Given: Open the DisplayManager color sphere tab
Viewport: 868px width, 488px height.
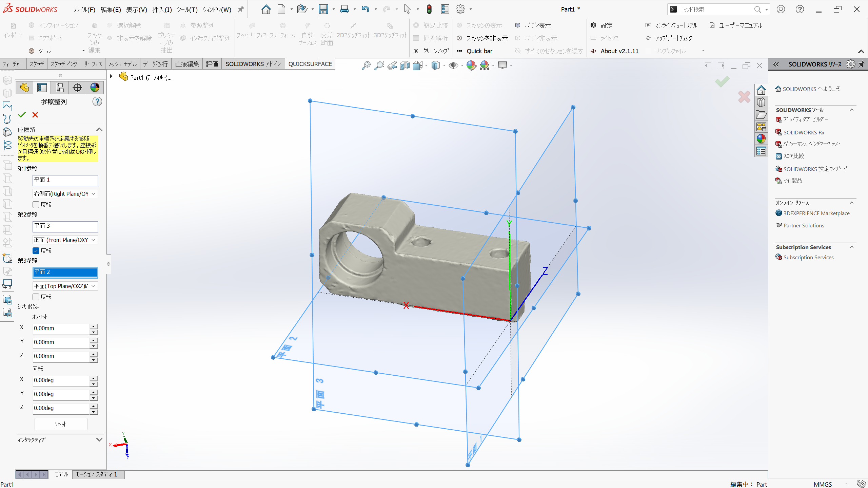Looking at the screenshot, I should pyautogui.click(x=95, y=88).
